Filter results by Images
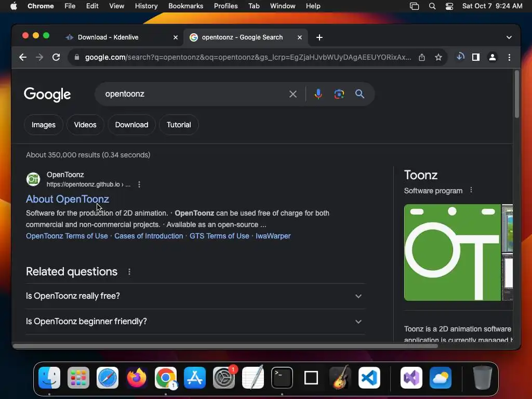Screen dimensions: 532x399 [x=44, y=125]
